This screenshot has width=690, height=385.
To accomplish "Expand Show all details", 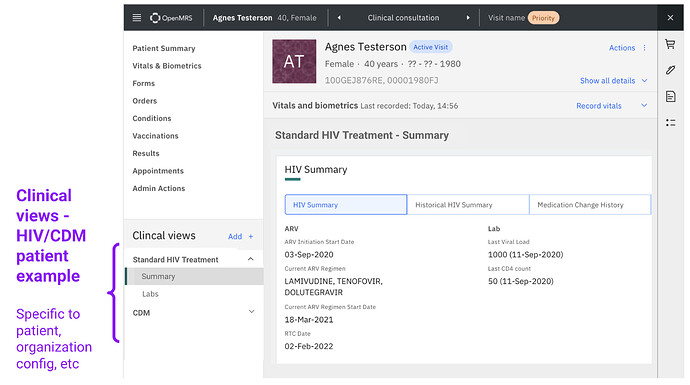I will tap(613, 81).
